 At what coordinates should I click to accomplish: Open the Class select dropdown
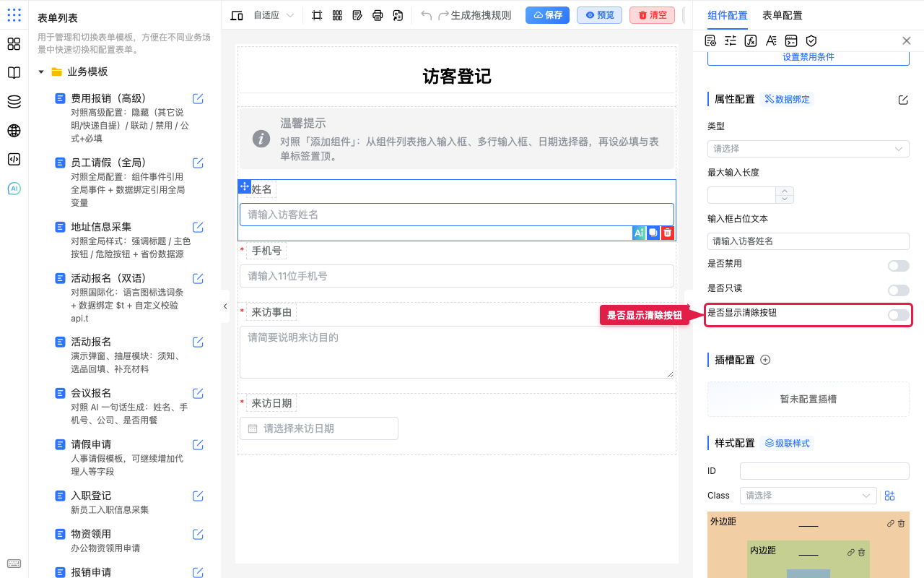(x=808, y=496)
